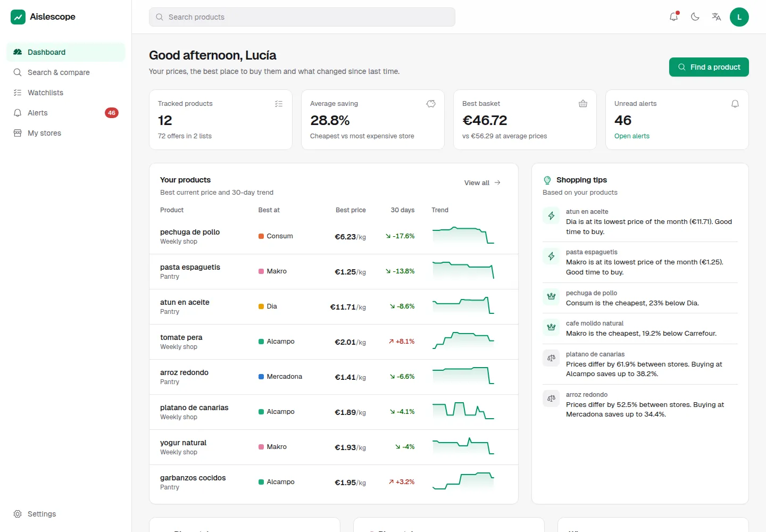Focus the Search products field
Screen dimensions: 766x532
coord(302,17)
